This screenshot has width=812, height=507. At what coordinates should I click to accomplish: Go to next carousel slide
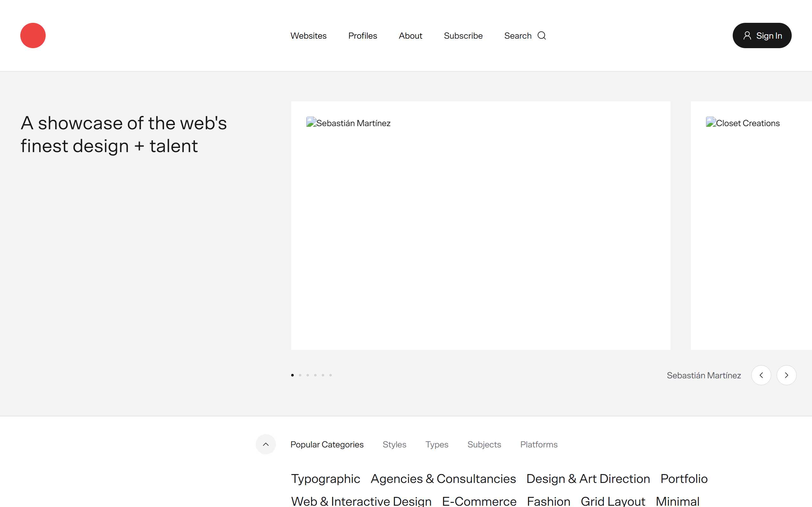coord(786,375)
